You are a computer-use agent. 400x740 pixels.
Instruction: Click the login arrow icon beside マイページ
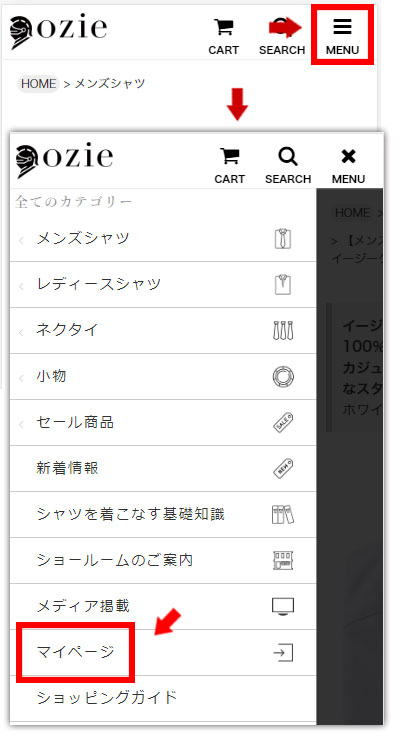283,652
